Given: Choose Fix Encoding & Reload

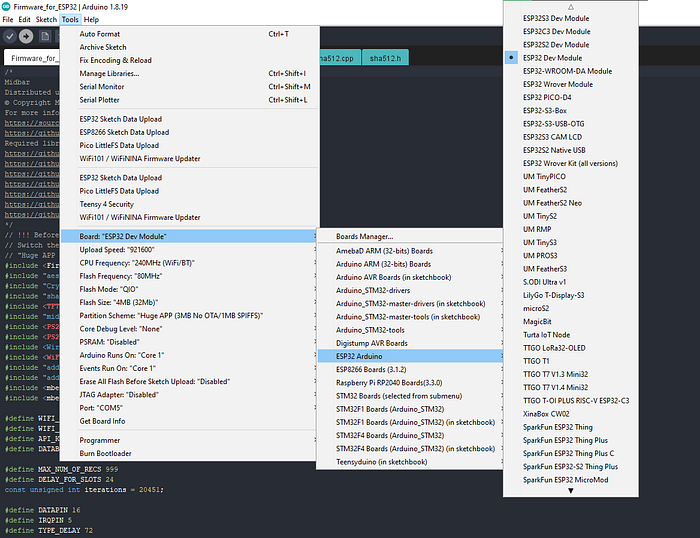Looking at the screenshot, I should pos(189,60).
